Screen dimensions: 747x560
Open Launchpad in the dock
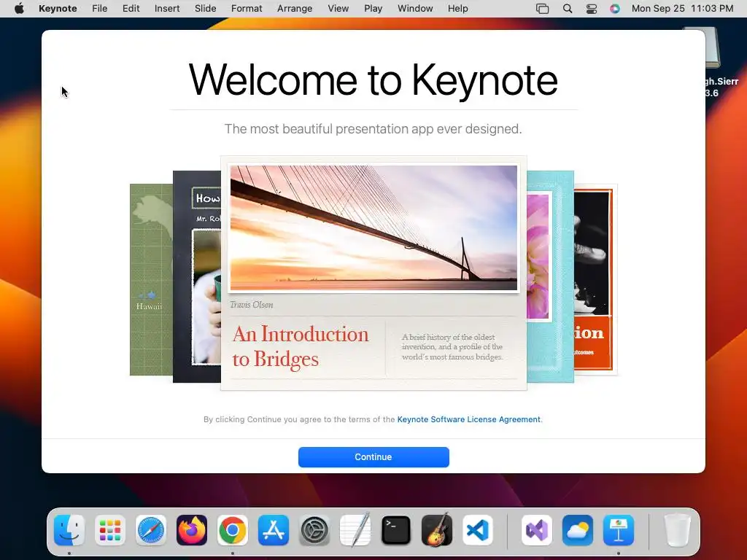tap(110, 530)
